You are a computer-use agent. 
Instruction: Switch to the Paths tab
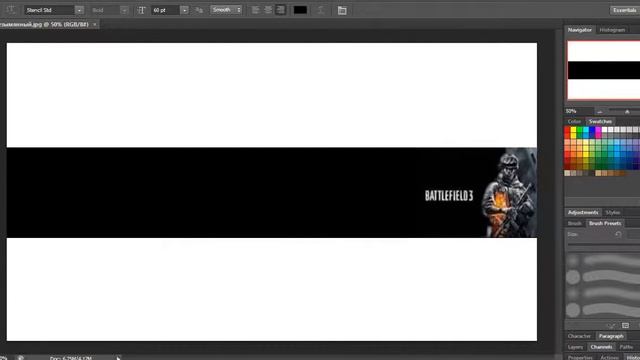pos(626,347)
